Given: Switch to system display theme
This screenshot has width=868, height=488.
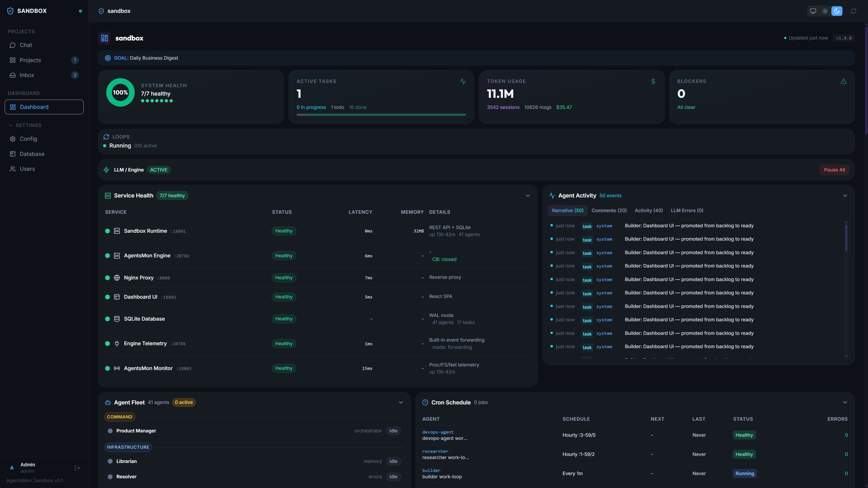Looking at the screenshot, I should 813,11.
